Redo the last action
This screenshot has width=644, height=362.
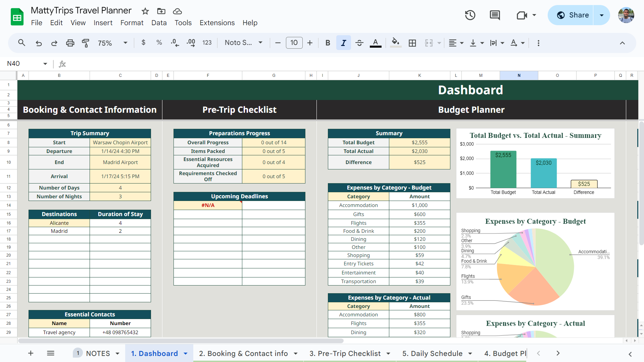[54, 43]
